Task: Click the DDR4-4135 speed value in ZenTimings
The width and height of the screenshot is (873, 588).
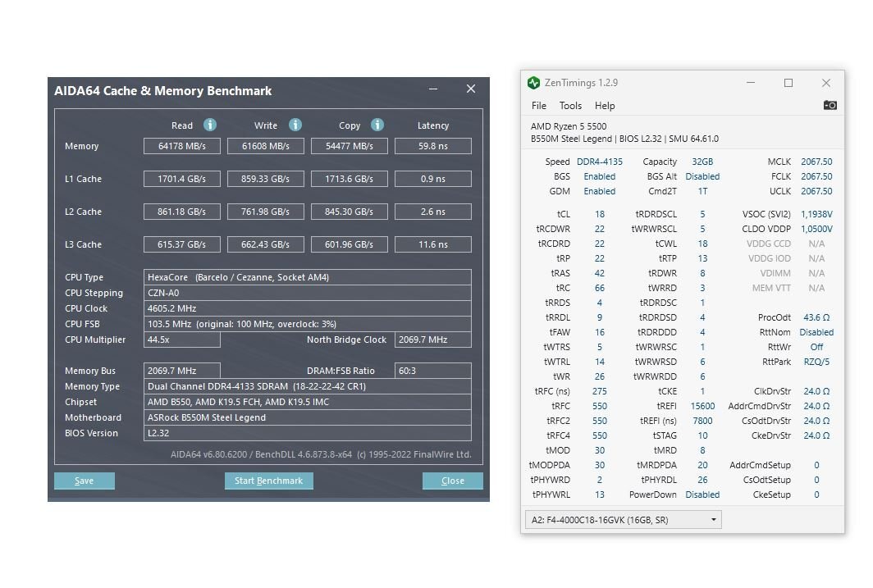Action: [x=600, y=162]
